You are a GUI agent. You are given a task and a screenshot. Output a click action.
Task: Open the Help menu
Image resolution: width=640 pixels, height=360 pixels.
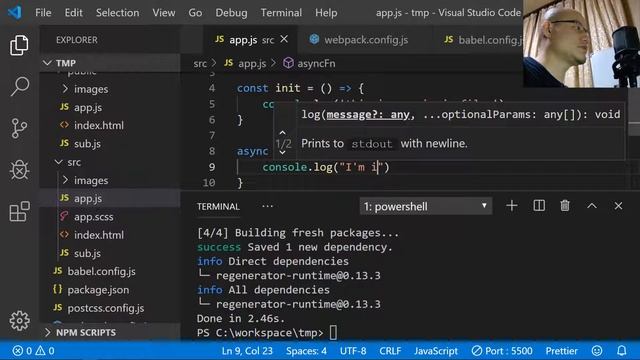pos(326,13)
